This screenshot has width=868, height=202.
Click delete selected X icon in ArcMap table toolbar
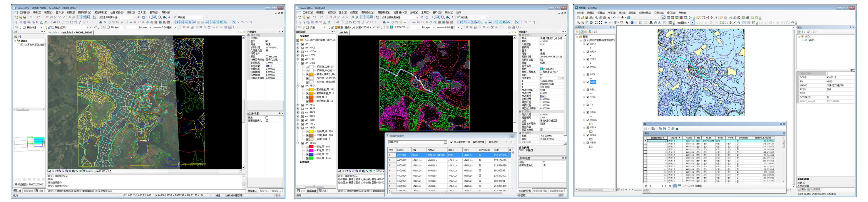[677, 129]
